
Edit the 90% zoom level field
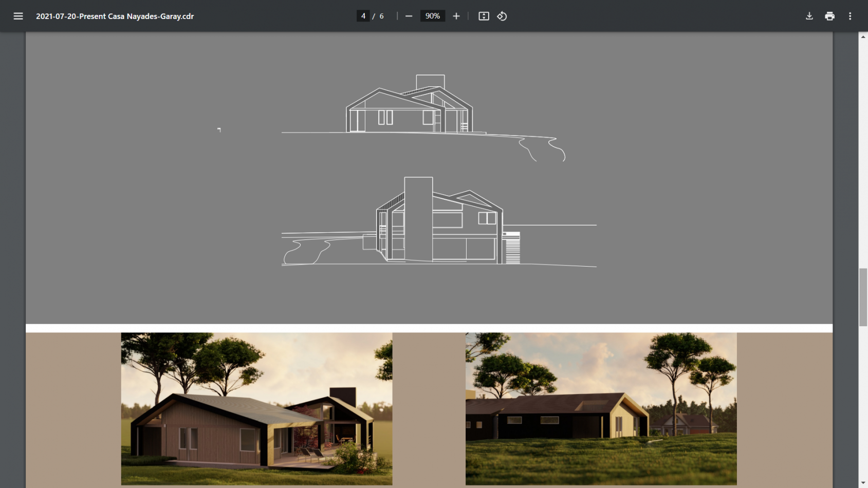click(432, 16)
